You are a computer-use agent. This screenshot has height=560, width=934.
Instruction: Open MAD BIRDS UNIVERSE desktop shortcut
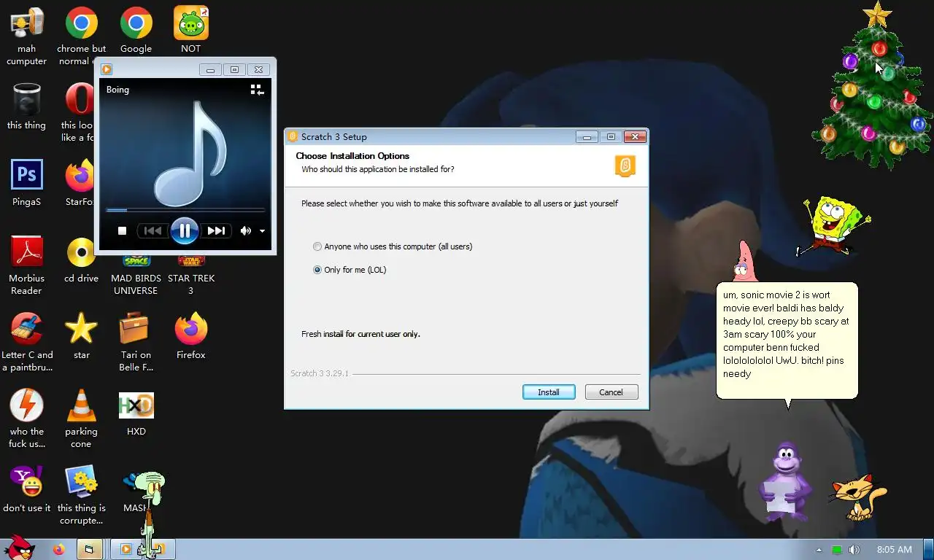pyautogui.click(x=136, y=274)
